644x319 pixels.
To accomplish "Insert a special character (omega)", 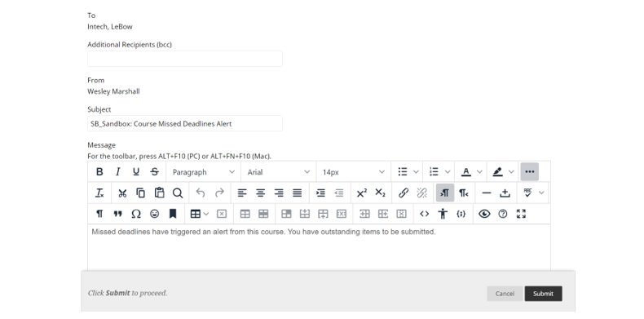I will [x=136, y=214].
